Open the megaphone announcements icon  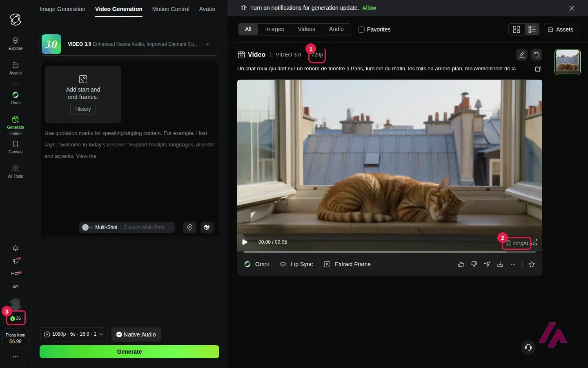pos(16,261)
